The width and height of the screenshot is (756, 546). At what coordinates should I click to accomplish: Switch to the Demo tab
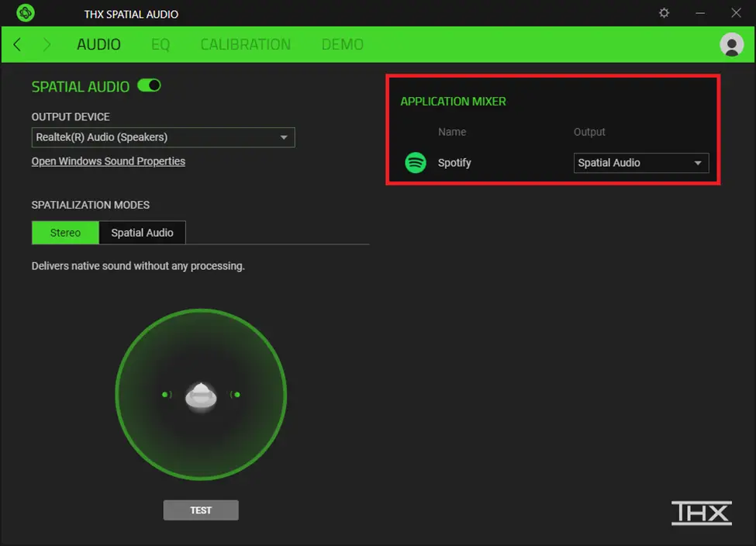coord(342,44)
